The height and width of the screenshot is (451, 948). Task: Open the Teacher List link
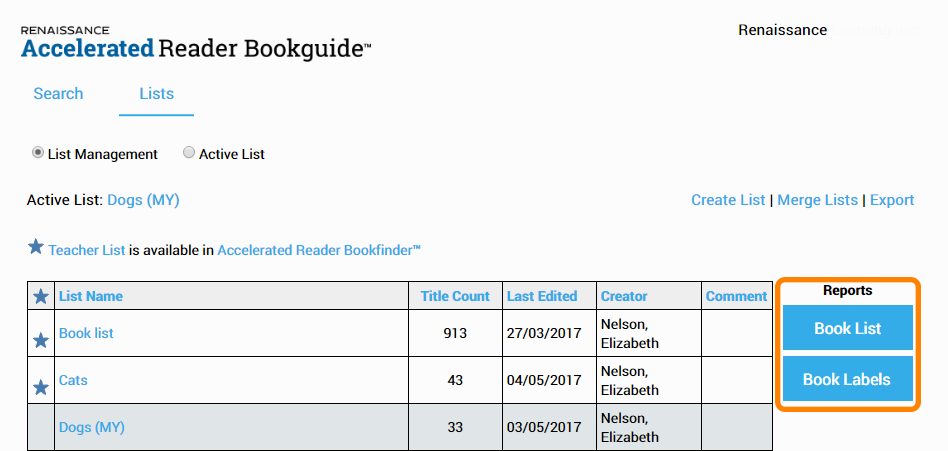click(x=87, y=250)
